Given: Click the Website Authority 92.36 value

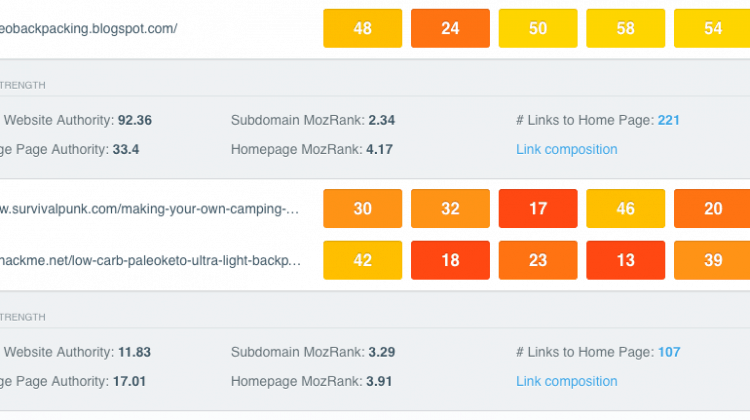Looking at the screenshot, I should (x=135, y=120).
